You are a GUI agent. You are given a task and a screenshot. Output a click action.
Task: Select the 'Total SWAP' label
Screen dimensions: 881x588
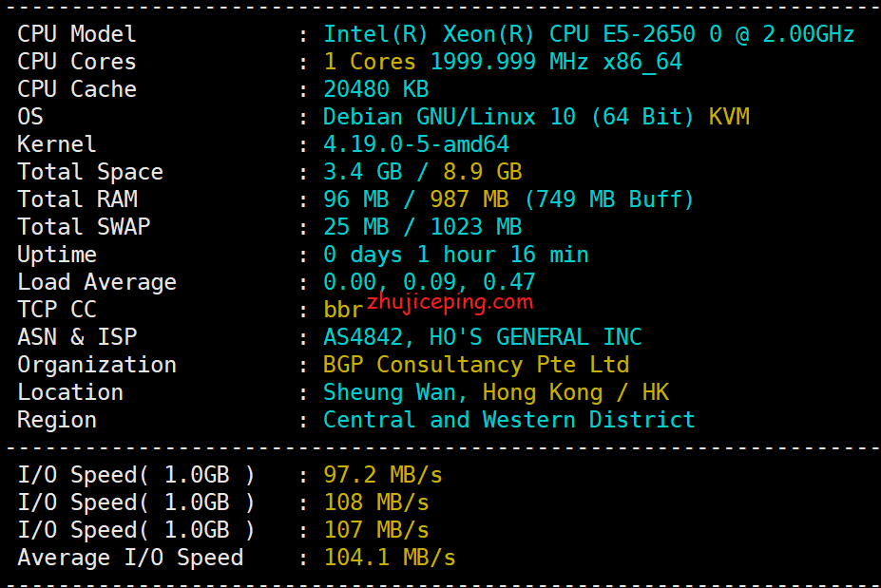click(x=84, y=227)
